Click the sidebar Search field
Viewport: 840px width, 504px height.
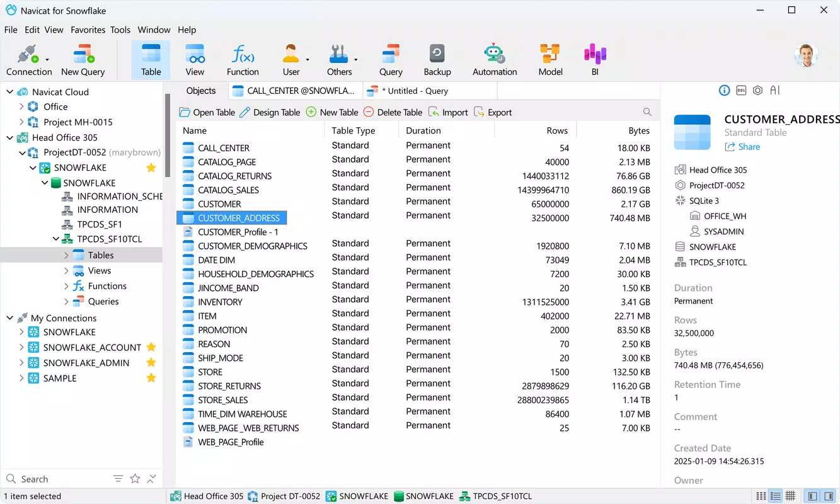(57, 479)
